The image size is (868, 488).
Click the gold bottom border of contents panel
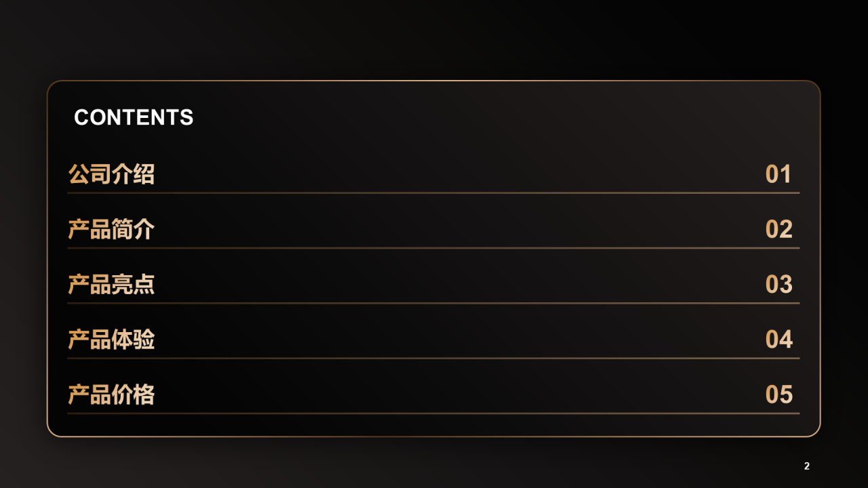(434, 436)
